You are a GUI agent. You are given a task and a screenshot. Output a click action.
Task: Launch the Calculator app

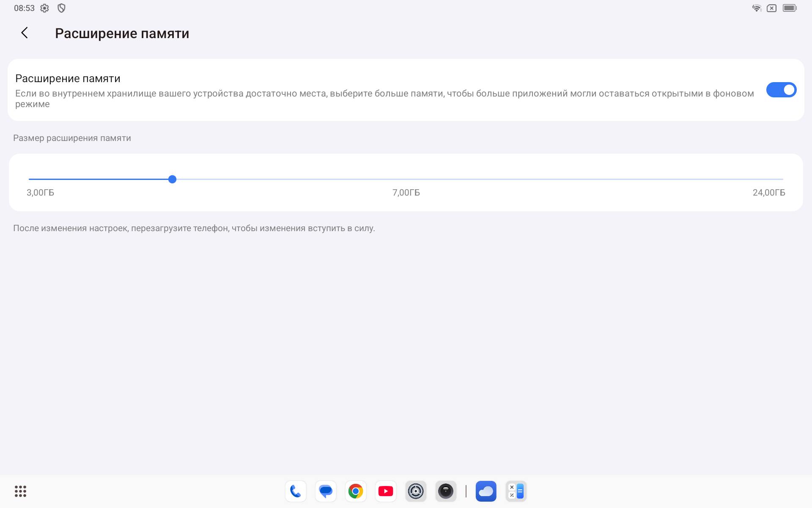pyautogui.click(x=516, y=491)
